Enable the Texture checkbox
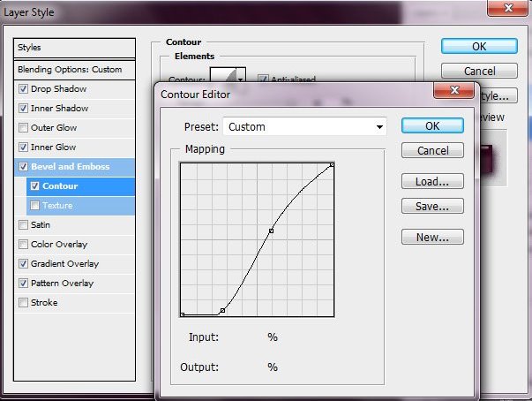The width and height of the screenshot is (532, 401). pos(35,206)
